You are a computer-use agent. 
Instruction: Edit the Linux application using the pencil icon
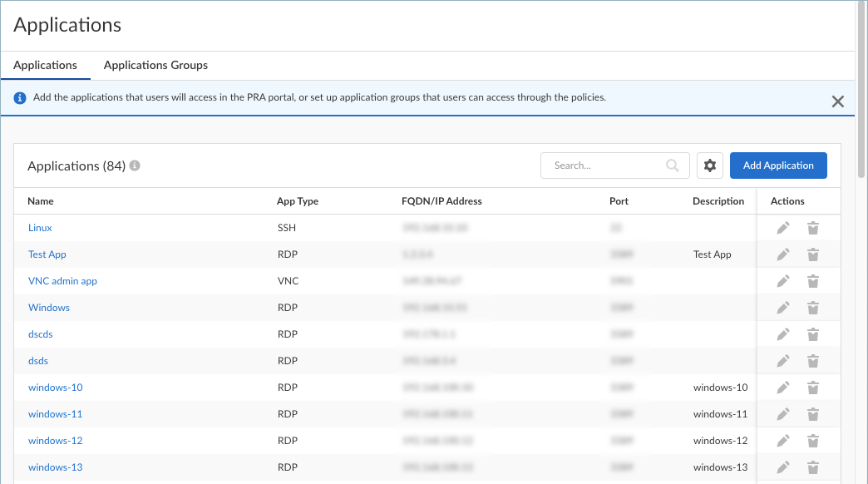pos(782,227)
